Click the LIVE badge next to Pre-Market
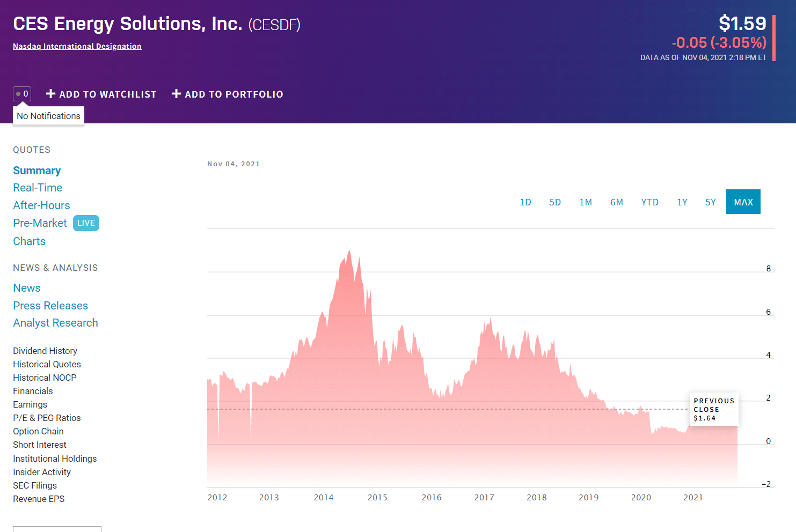Viewport: 796px width, 532px height. pos(86,223)
